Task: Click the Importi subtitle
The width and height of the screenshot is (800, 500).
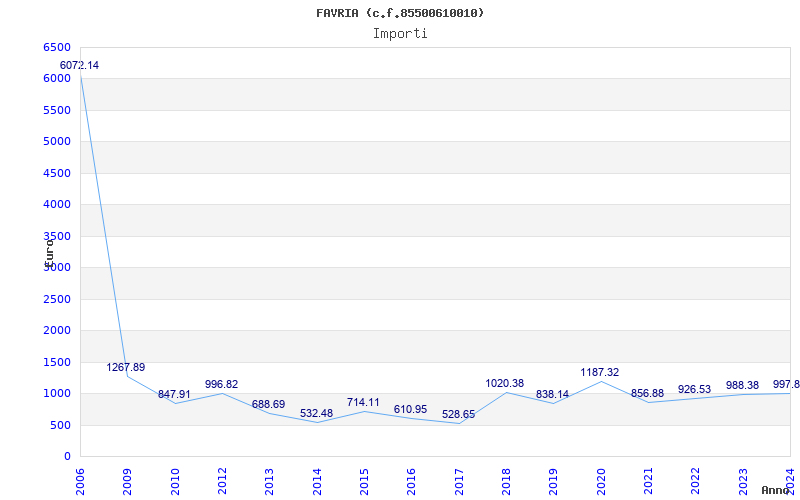Action: [x=400, y=34]
